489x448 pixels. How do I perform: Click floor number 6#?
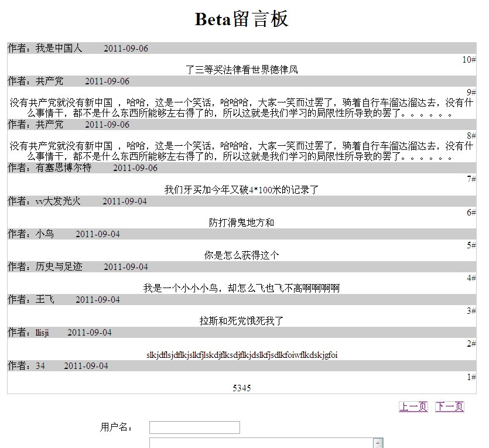pos(471,213)
